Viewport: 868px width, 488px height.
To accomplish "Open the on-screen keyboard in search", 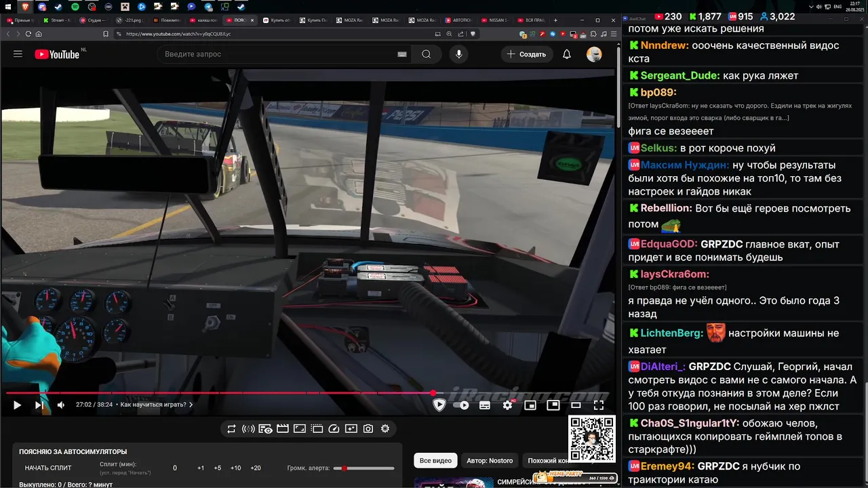I will [402, 54].
